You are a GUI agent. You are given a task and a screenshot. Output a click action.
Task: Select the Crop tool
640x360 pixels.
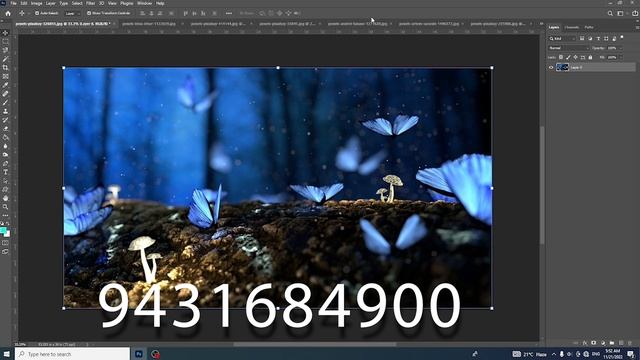[x=5, y=67]
